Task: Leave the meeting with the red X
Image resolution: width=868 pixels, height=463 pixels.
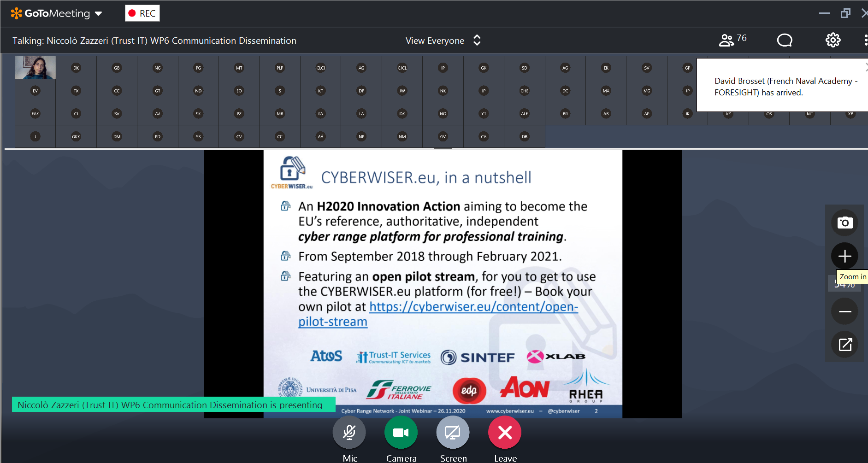Action: [x=505, y=433]
